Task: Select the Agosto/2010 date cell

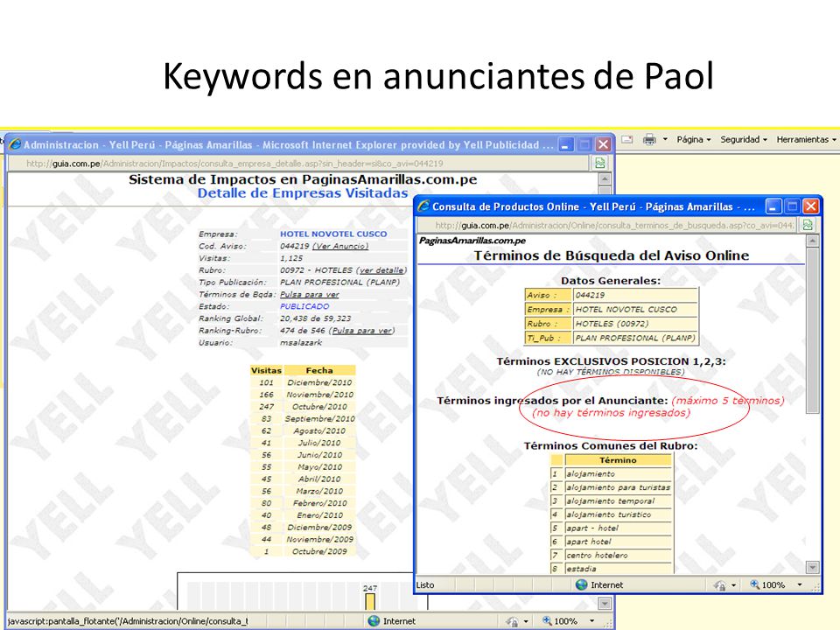Action: [319, 430]
